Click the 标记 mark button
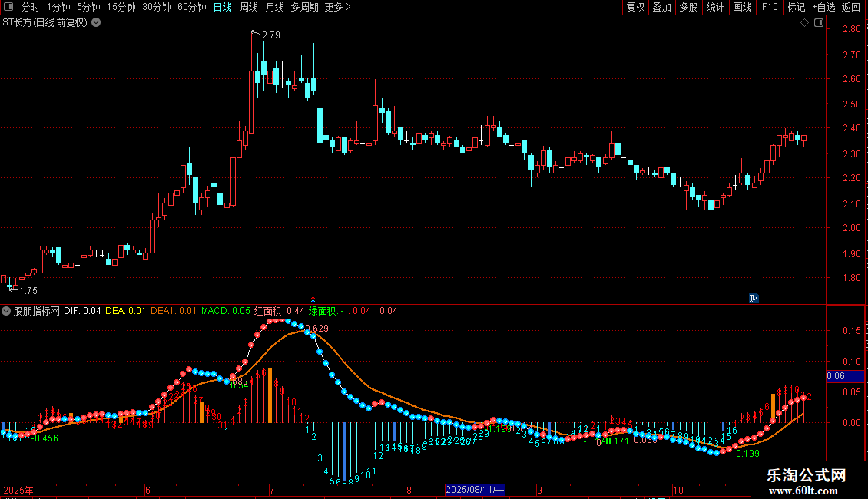 click(796, 7)
